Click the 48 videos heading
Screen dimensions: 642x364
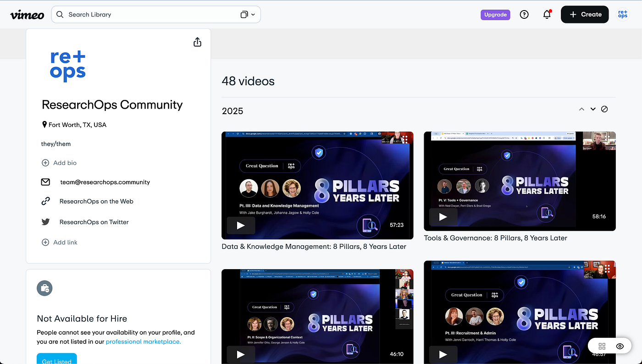pyautogui.click(x=248, y=81)
